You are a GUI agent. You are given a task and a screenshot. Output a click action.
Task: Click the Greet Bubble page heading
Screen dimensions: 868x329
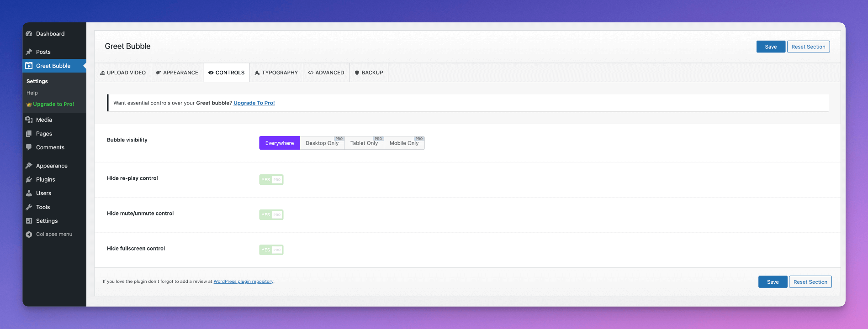coord(127,46)
